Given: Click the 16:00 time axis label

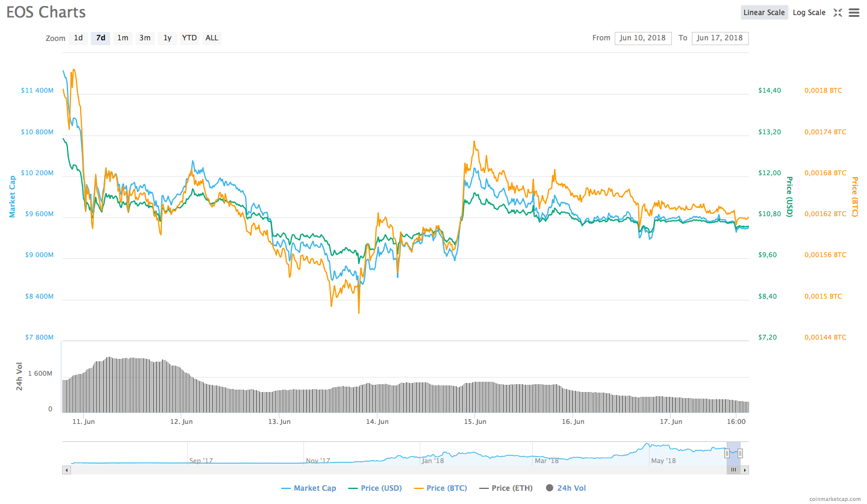Looking at the screenshot, I should click(737, 422).
